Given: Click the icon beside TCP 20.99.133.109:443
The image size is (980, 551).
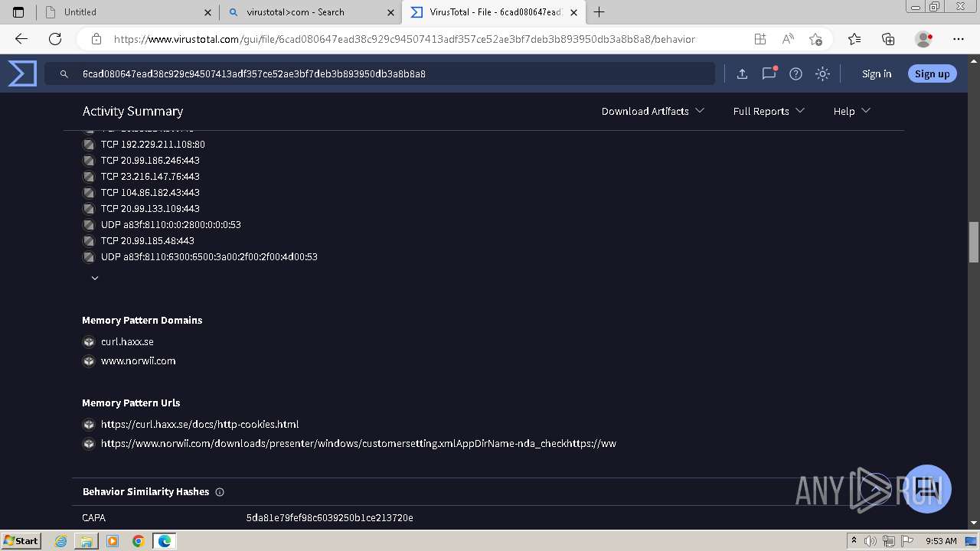Looking at the screenshot, I should pyautogui.click(x=89, y=208).
